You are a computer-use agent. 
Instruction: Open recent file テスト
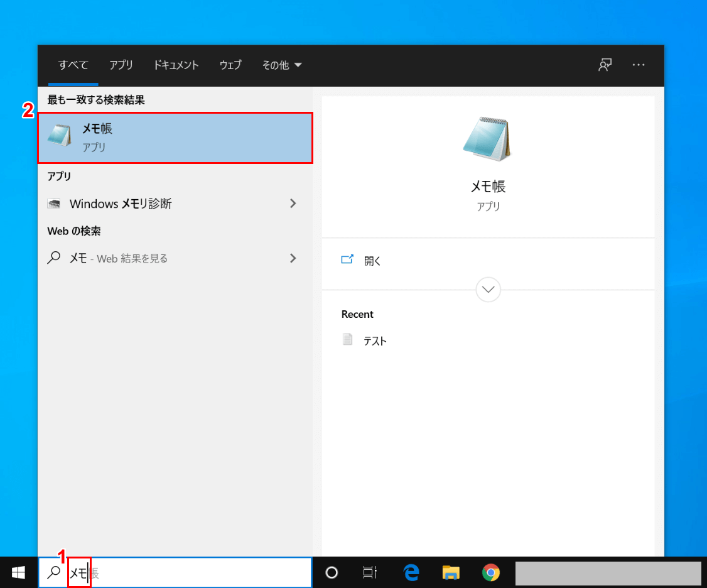tap(375, 341)
